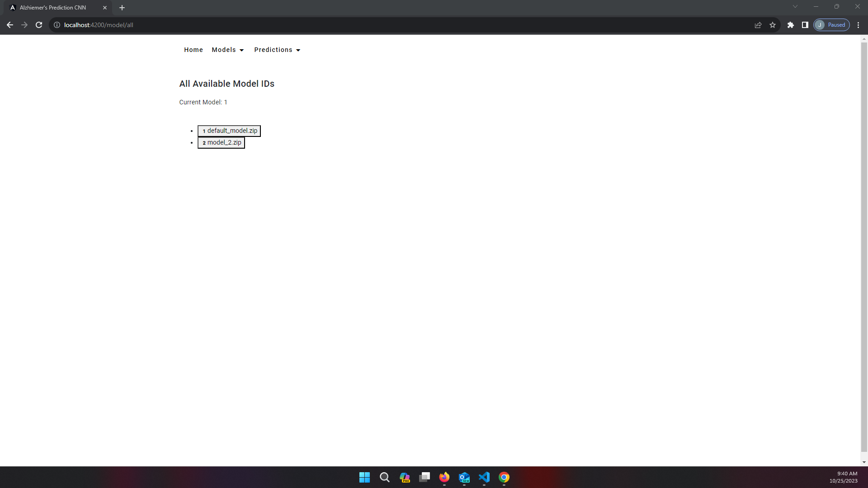View site information icon

[57, 25]
